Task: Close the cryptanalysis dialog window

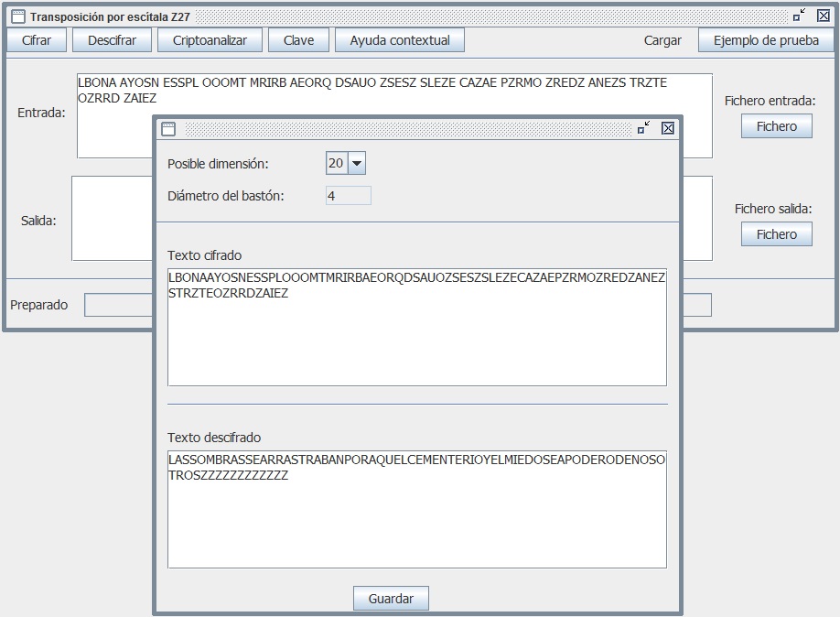Action: click(668, 128)
